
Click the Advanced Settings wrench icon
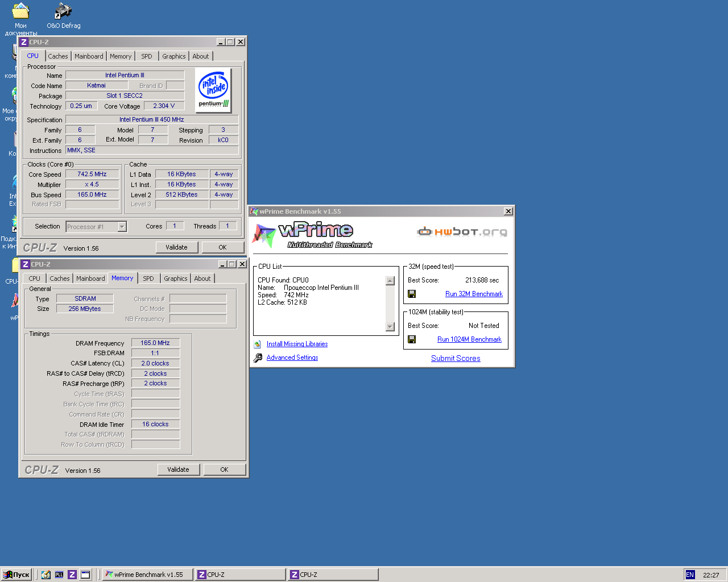click(x=258, y=357)
